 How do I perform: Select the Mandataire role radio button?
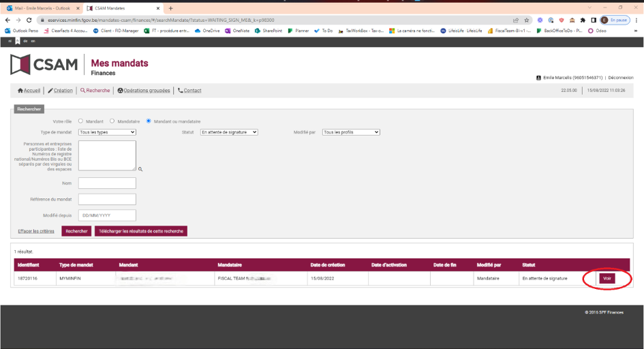coord(112,121)
